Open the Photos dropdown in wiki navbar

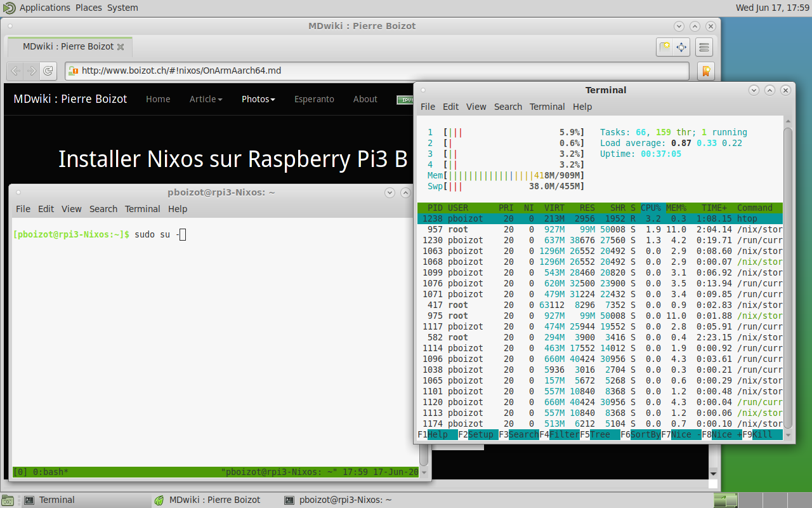tap(258, 99)
